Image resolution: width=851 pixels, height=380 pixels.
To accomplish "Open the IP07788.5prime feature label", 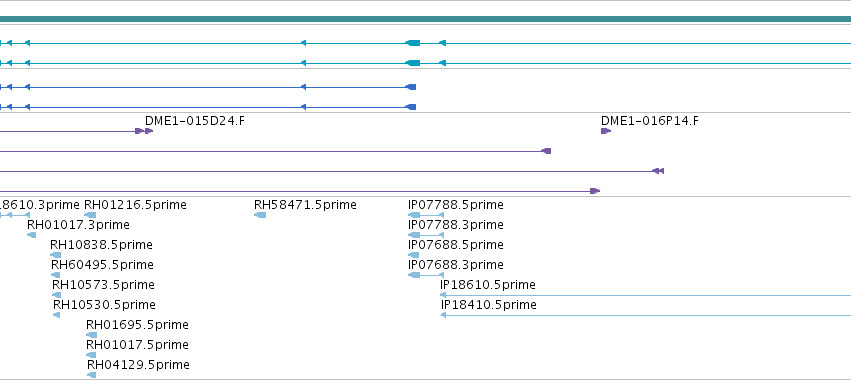I will point(455,205).
